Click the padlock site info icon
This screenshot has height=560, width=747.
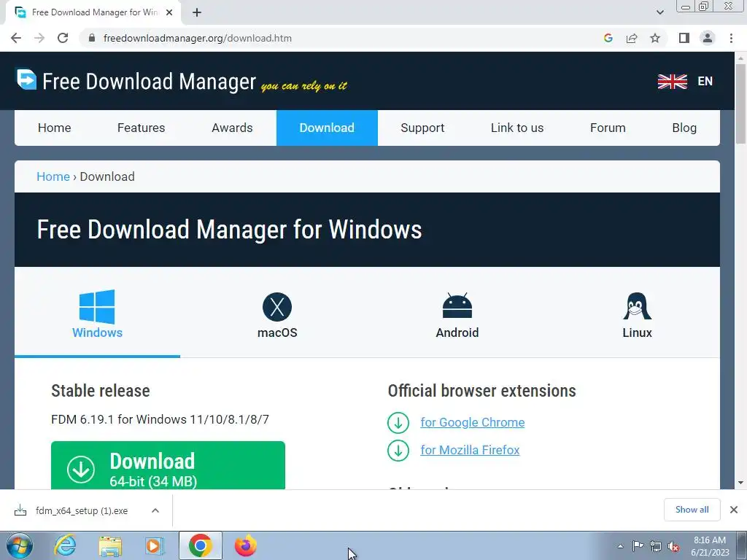coord(92,38)
